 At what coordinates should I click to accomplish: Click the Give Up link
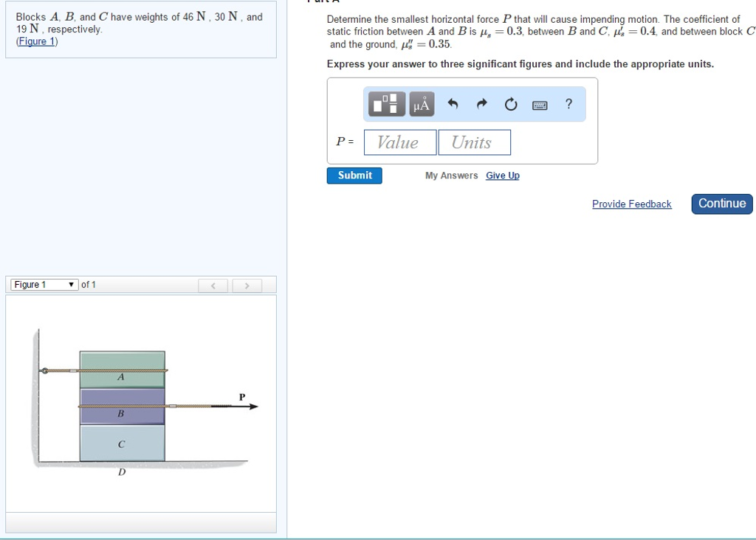[x=502, y=176]
